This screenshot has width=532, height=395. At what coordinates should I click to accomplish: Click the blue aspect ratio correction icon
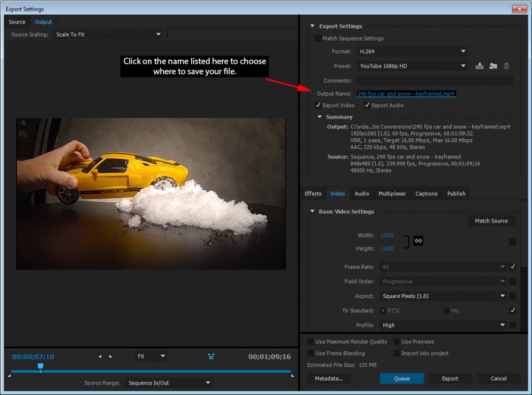pos(211,356)
